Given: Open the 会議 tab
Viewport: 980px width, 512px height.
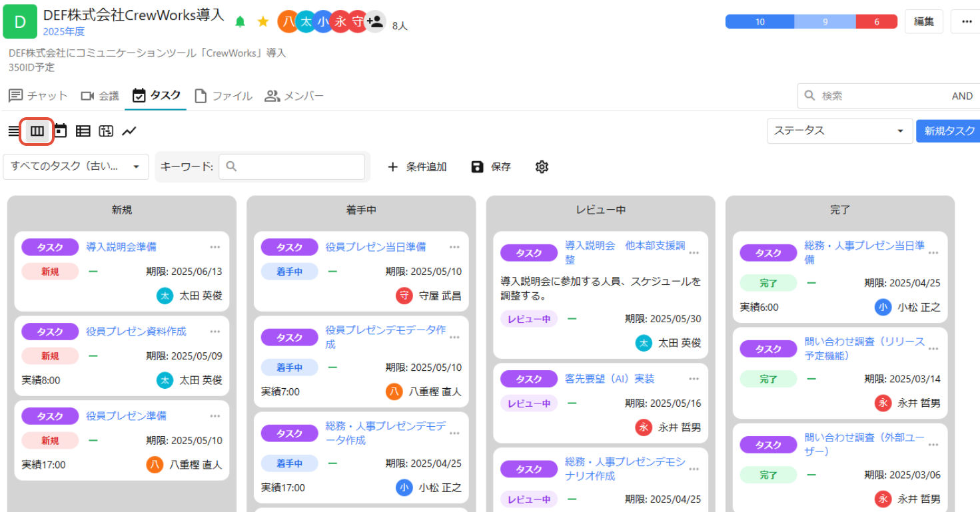Looking at the screenshot, I should (100, 96).
